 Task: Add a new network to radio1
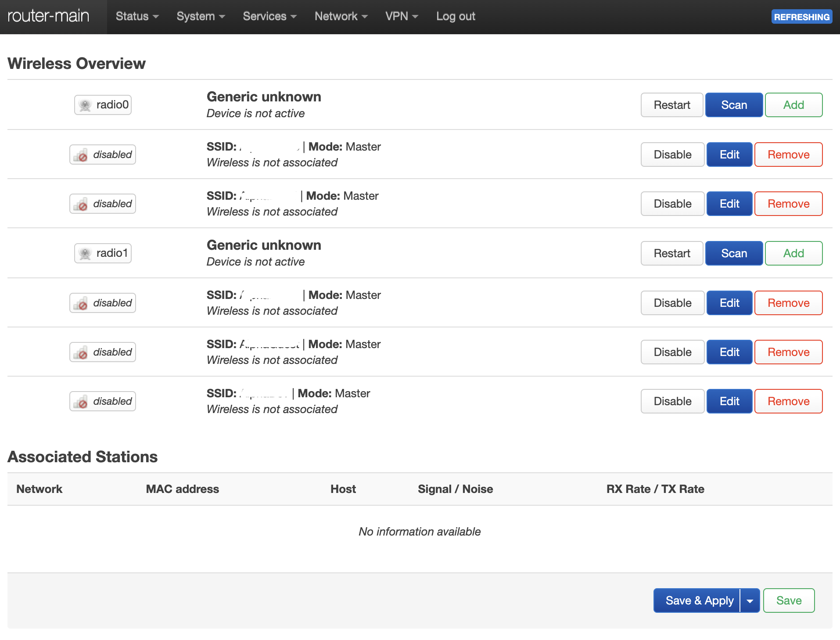tap(793, 253)
